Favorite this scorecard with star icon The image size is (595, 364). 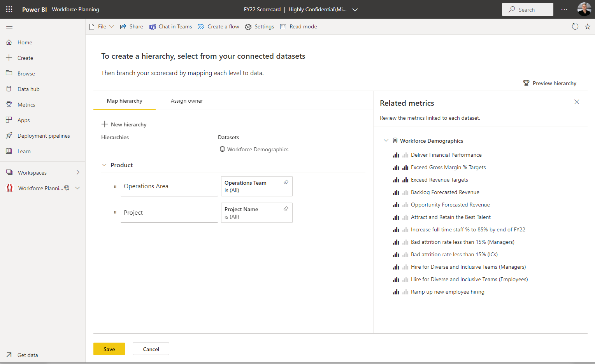tap(588, 26)
